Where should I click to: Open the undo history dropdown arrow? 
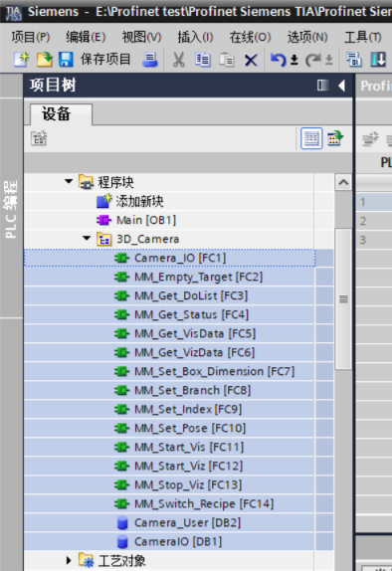(294, 60)
